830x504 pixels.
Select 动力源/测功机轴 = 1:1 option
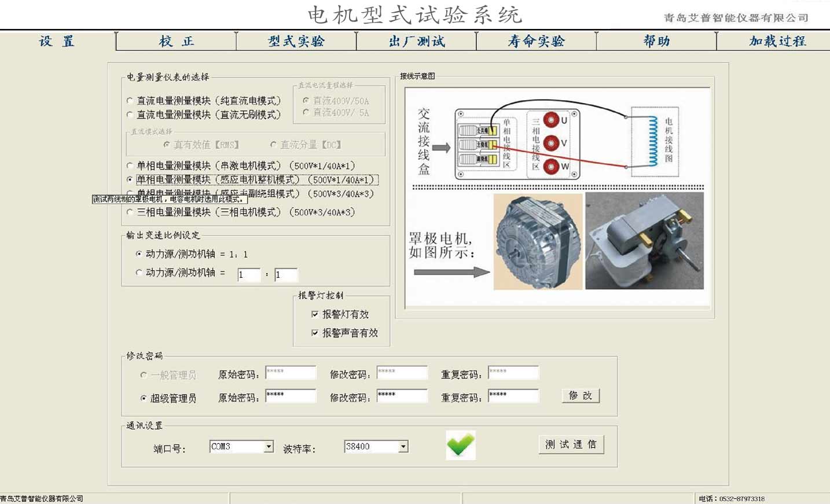pyautogui.click(x=138, y=253)
